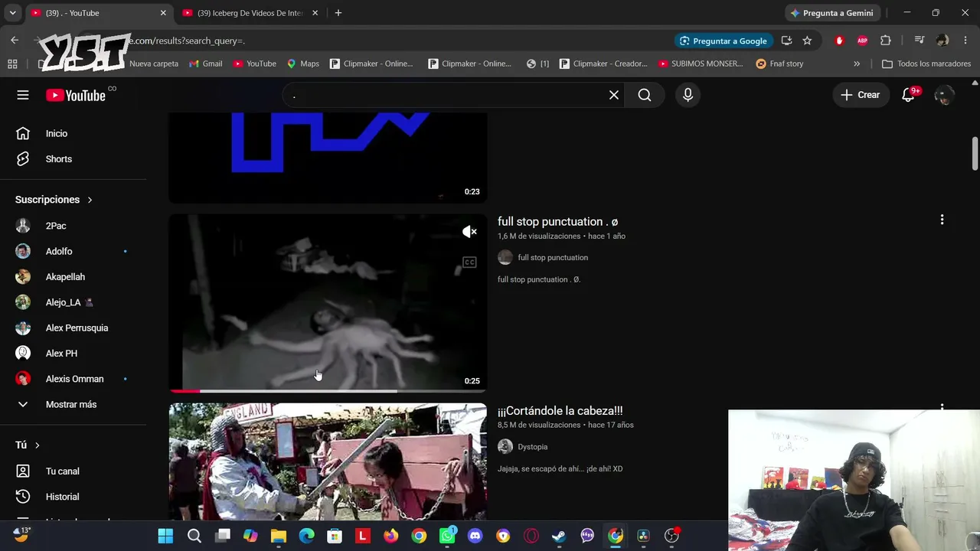Close the '(39) . - YouTube' tab
Image resolution: width=980 pixels, height=551 pixels.
pos(163,13)
